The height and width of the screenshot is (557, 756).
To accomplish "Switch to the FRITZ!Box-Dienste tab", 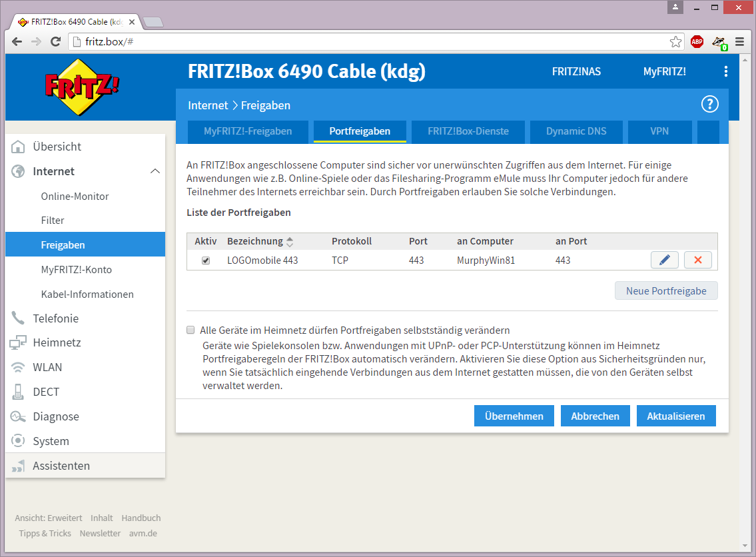I will [x=468, y=132].
